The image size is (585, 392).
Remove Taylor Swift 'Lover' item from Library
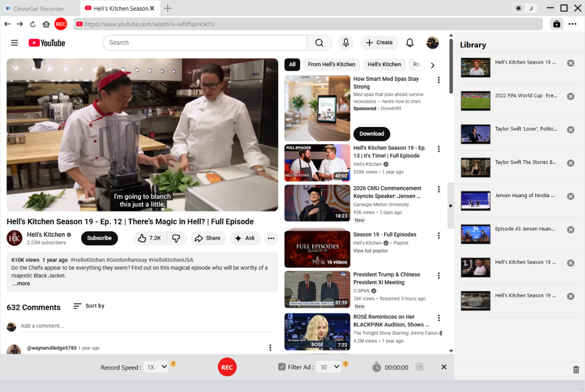[571, 130]
